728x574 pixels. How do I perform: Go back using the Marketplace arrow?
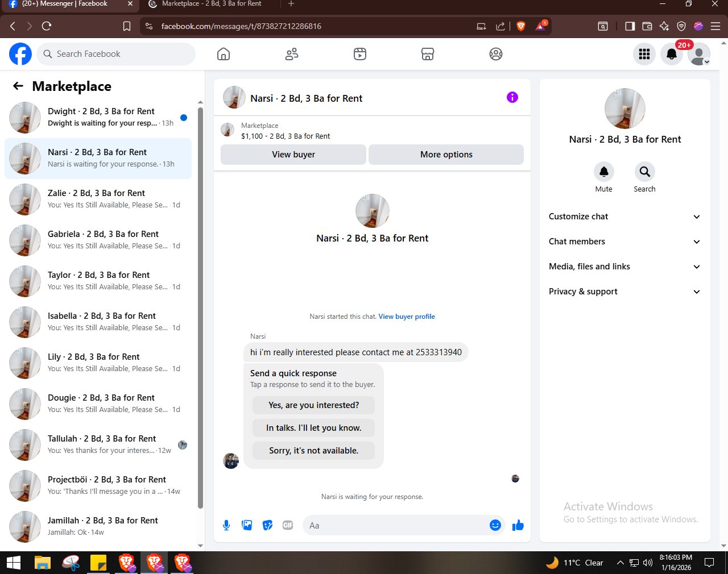[18, 86]
